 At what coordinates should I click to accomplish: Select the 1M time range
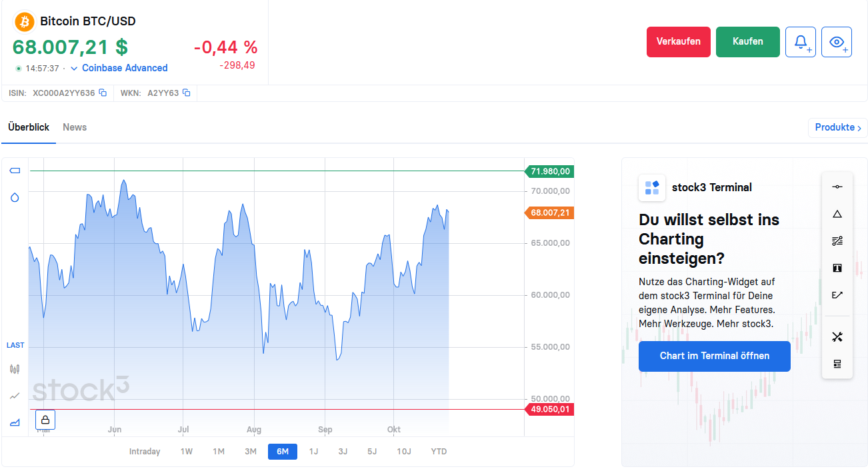click(x=219, y=452)
